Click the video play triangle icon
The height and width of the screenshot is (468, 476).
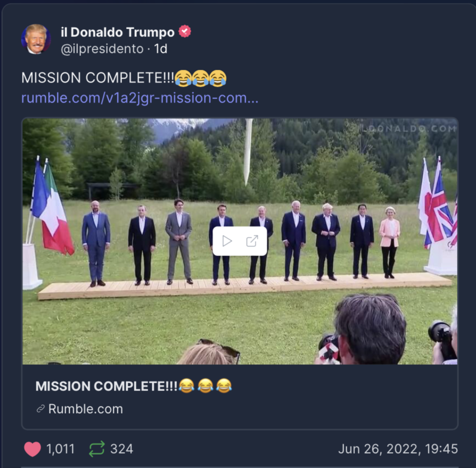coord(227,241)
